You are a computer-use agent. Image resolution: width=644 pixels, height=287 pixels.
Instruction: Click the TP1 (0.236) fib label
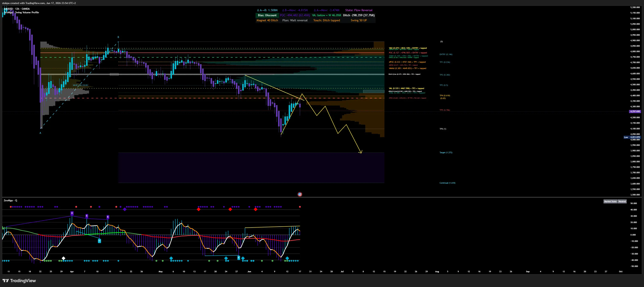tap(445, 62)
